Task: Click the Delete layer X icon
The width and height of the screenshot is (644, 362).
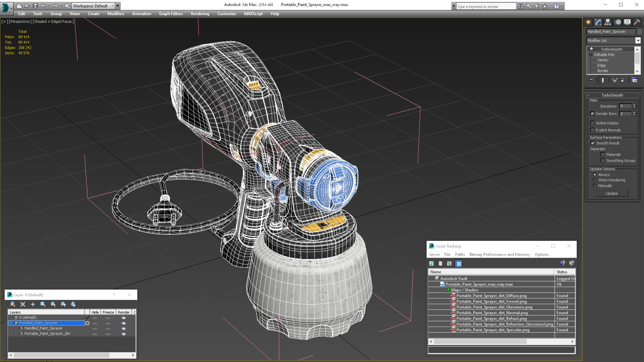Action: click(x=23, y=304)
